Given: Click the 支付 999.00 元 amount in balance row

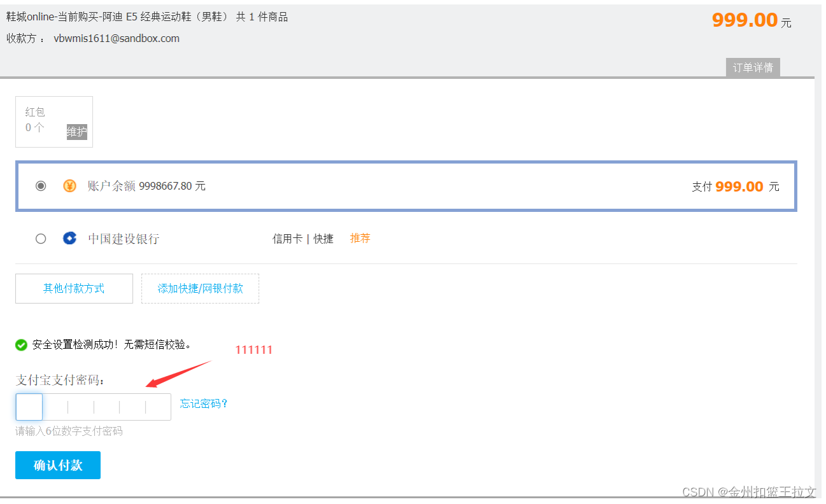Looking at the screenshot, I should 736,186.
